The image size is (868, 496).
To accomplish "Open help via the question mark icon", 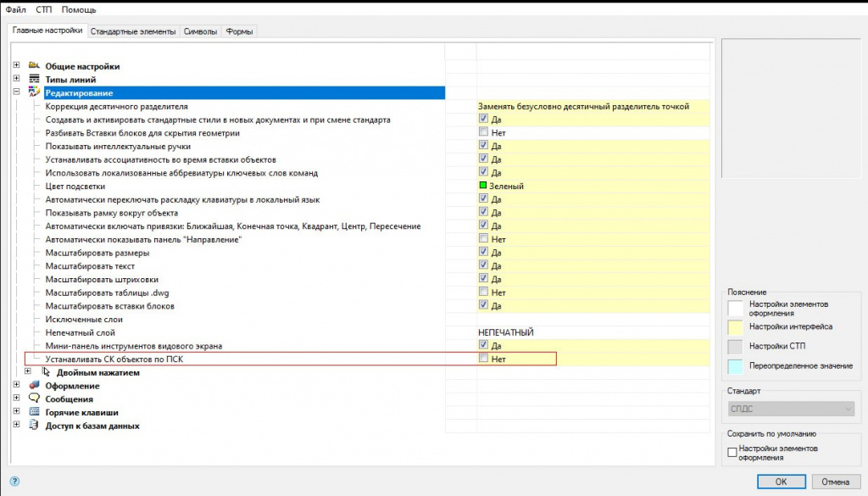I will [x=15, y=481].
